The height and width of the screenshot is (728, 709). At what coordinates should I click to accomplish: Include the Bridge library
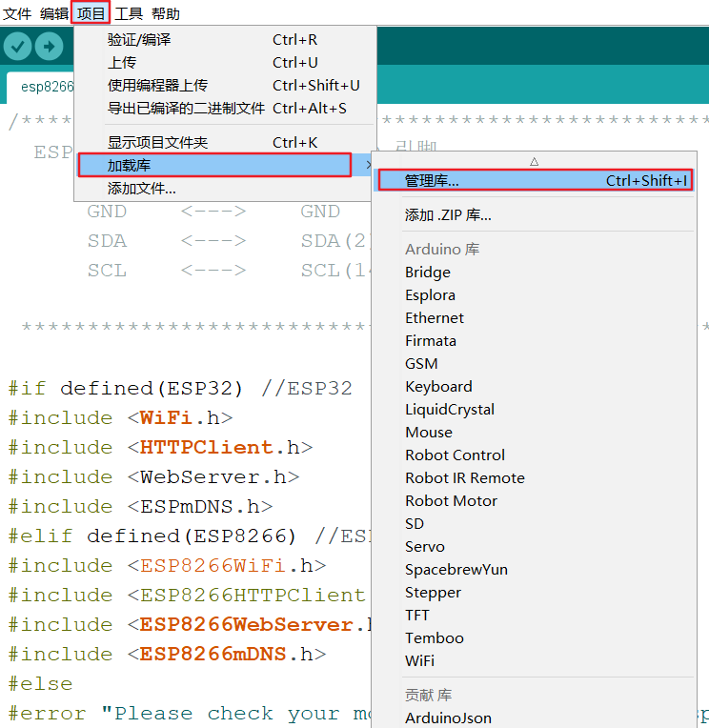pos(534,273)
